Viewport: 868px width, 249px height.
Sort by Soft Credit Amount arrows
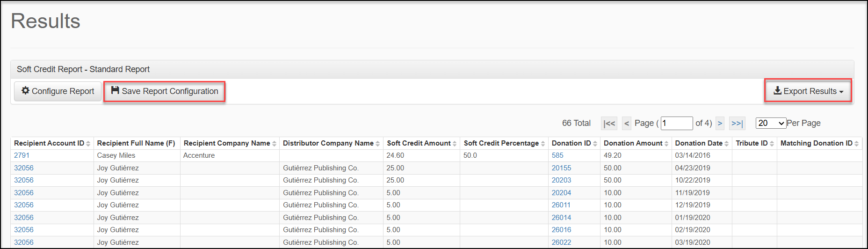454,144
